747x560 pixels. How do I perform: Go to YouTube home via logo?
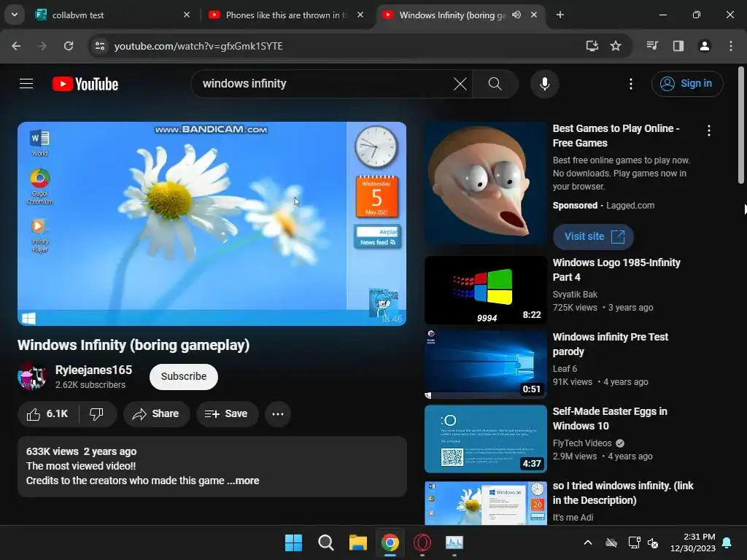point(85,84)
